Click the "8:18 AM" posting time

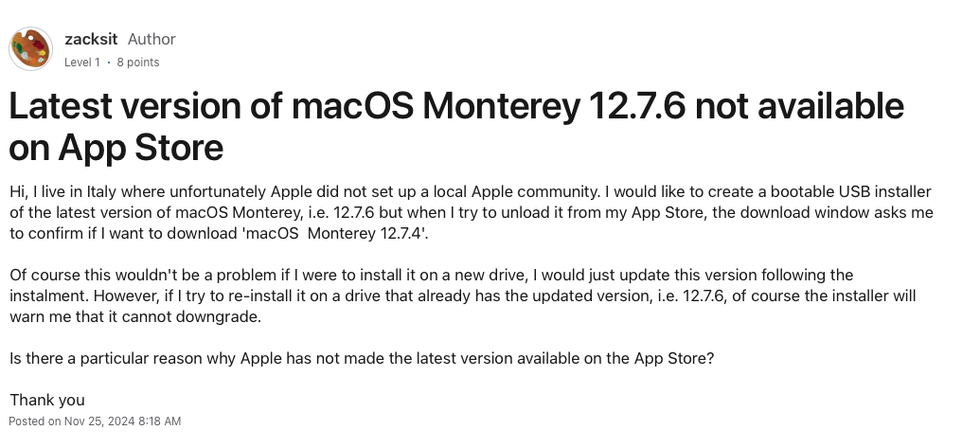click(x=160, y=421)
